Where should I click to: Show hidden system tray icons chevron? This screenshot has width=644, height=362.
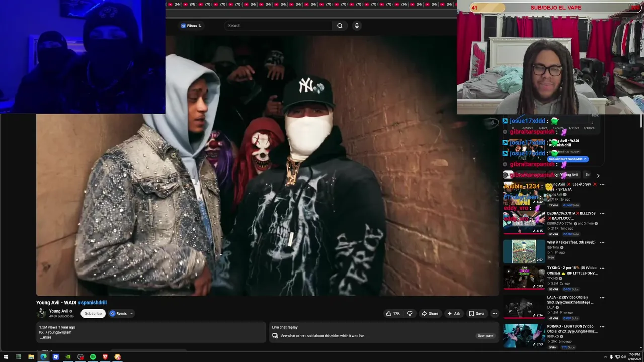coord(605,357)
